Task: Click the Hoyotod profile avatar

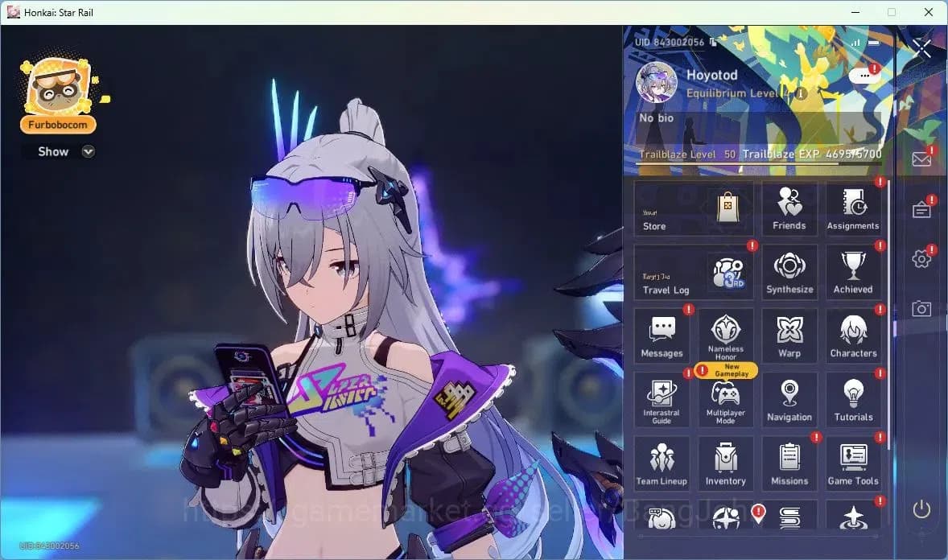Action: 657,82
